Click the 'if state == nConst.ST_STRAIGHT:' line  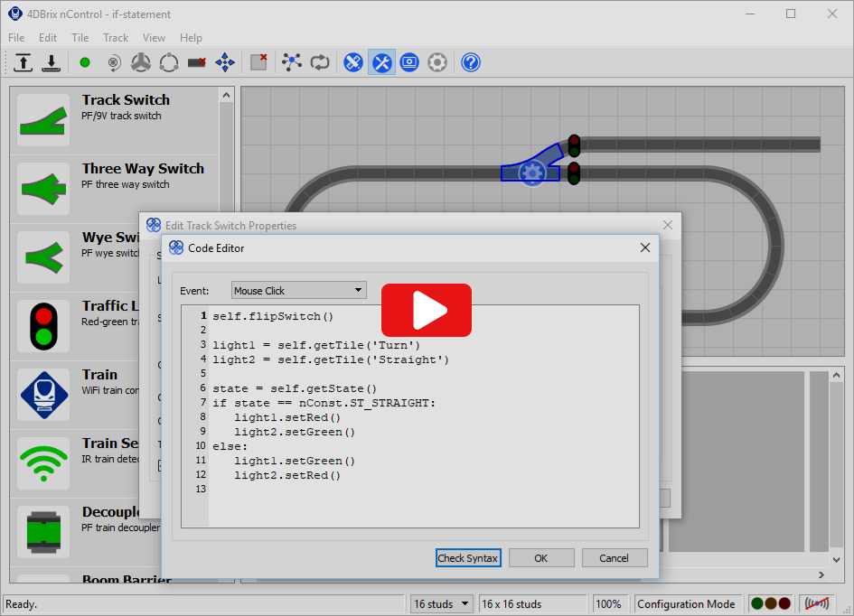click(324, 403)
